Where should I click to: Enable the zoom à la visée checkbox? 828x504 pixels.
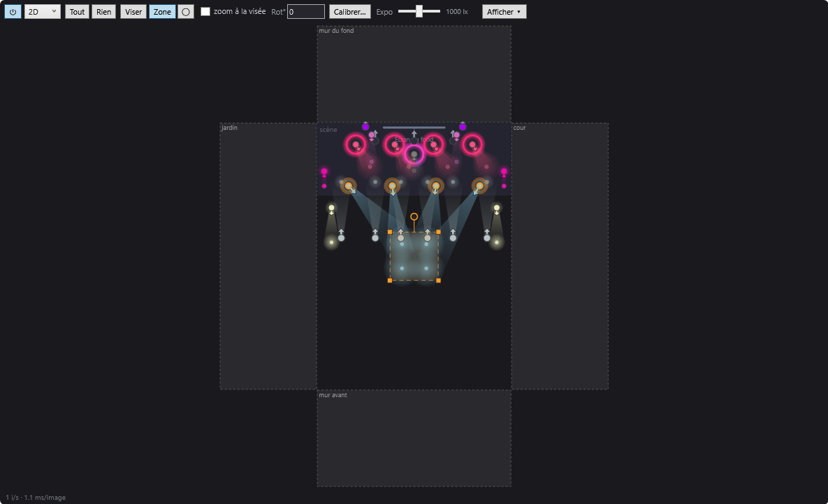pos(205,12)
